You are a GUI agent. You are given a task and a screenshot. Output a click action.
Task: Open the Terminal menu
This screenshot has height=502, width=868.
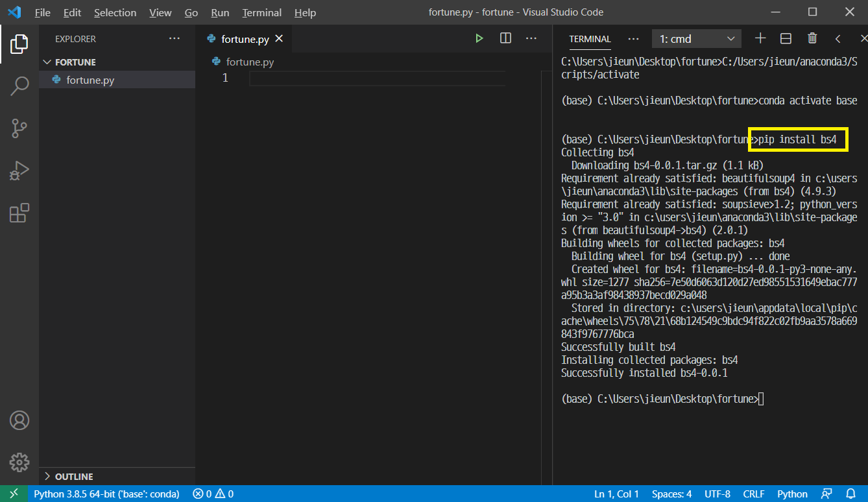coord(262,12)
